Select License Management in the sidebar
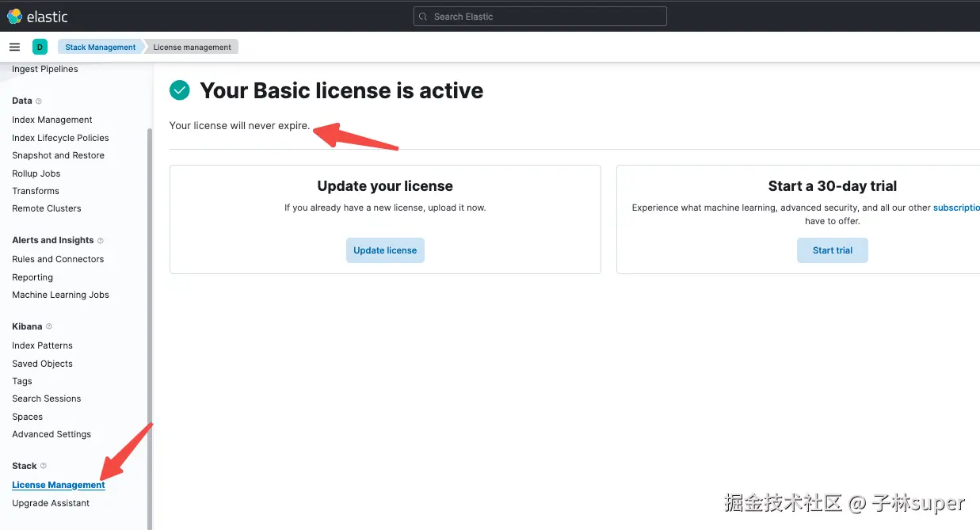 click(x=59, y=485)
